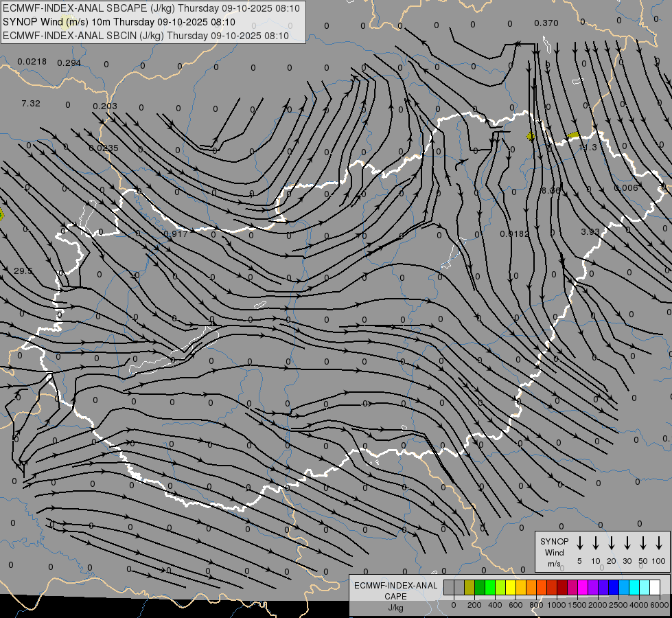Click the 0.370 value near top of map
The height and width of the screenshot is (618, 672).
click(x=546, y=23)
